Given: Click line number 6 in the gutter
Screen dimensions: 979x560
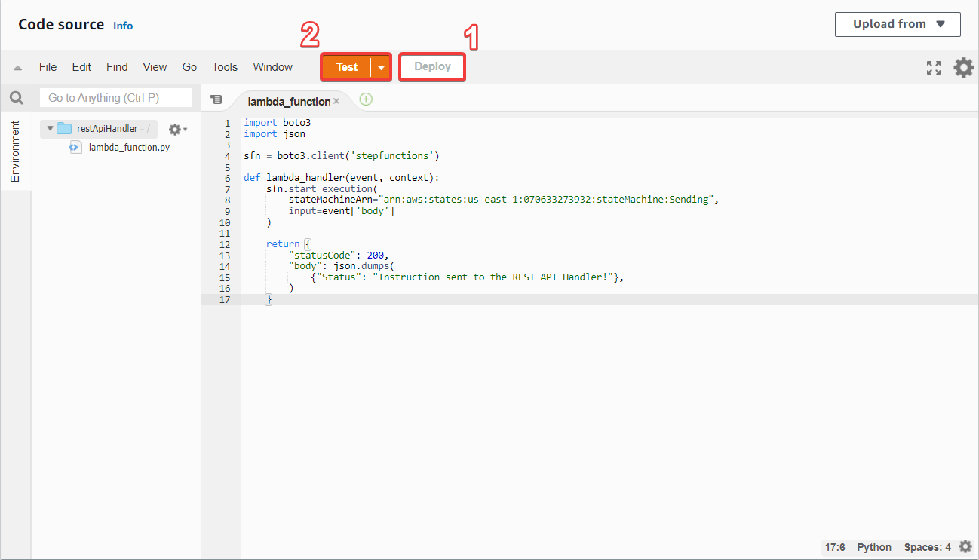Looking at the screenshot, I should point(227,179).
